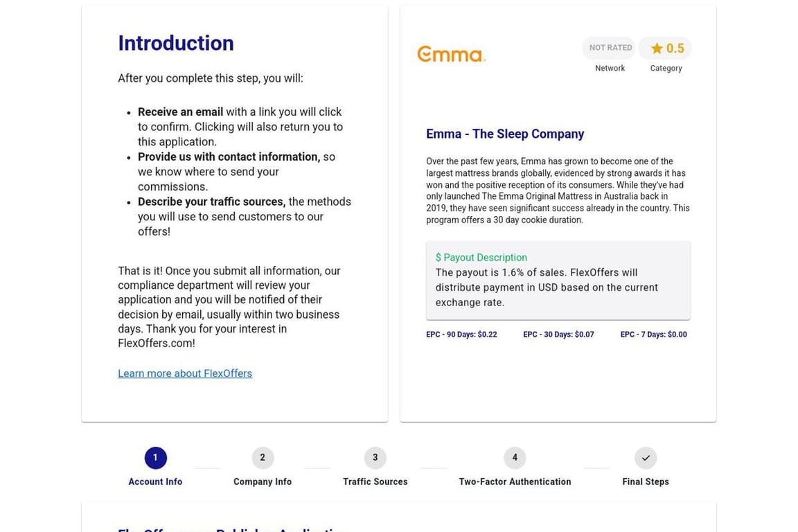Click EPC - 7 Days: $0.00

point(653,335)
